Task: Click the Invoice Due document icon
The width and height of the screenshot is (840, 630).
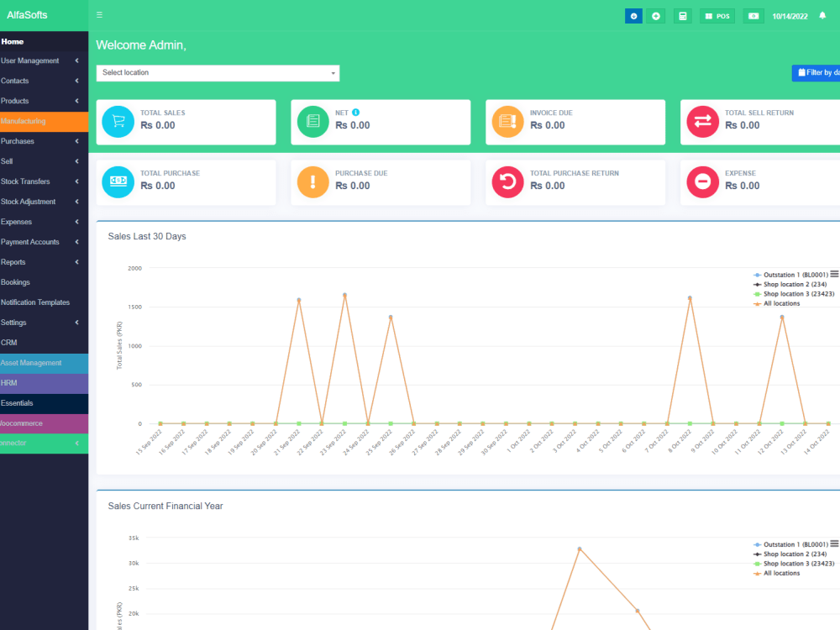Action: 507,122
